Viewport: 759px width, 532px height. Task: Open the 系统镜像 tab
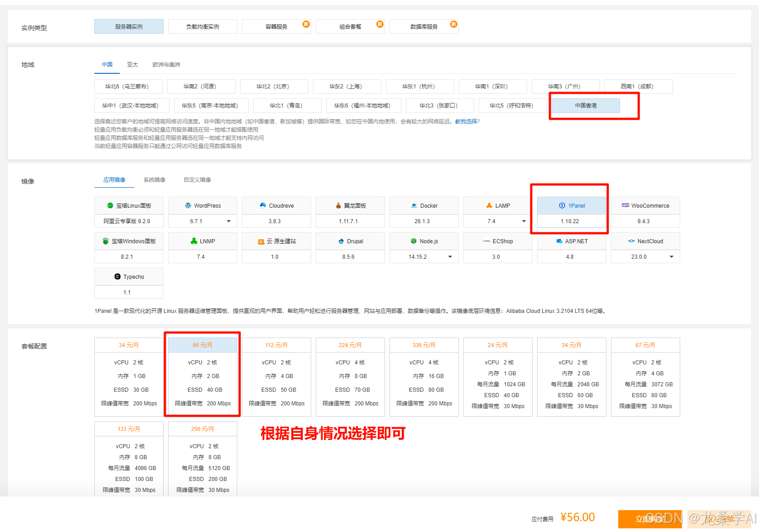154,180
